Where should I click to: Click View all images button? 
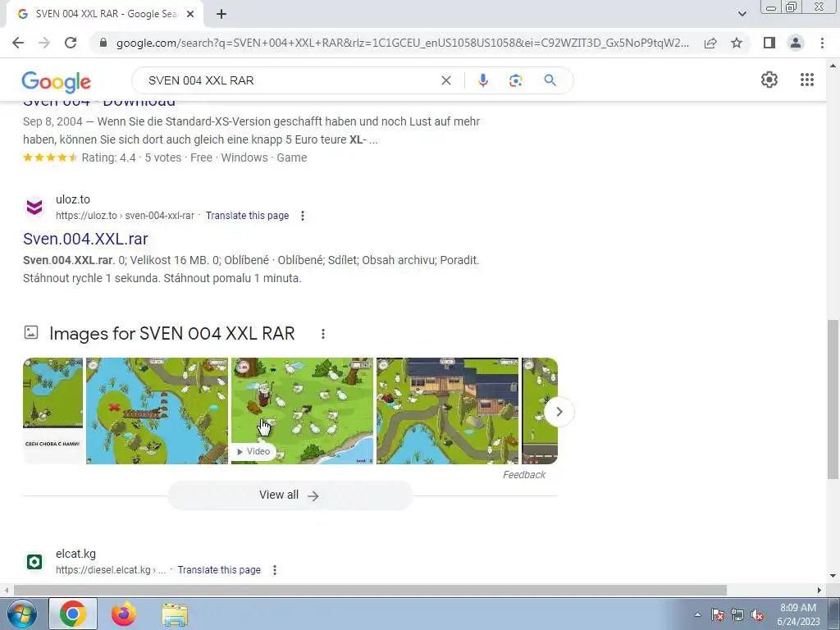point(290,495)
